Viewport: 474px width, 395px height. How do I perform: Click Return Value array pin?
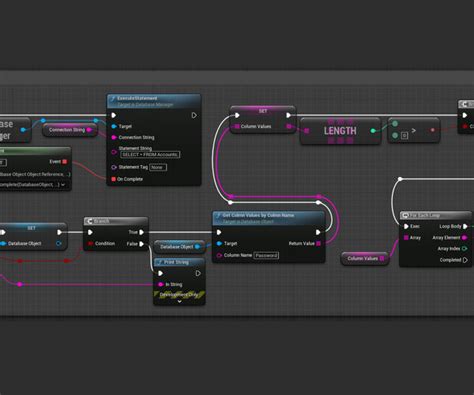tap(318, 244)
